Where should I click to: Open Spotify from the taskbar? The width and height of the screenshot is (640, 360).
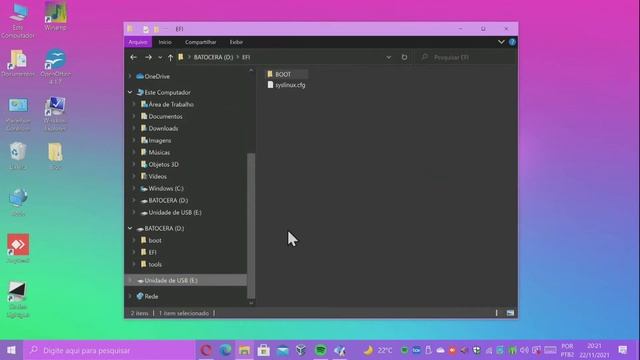321,350
